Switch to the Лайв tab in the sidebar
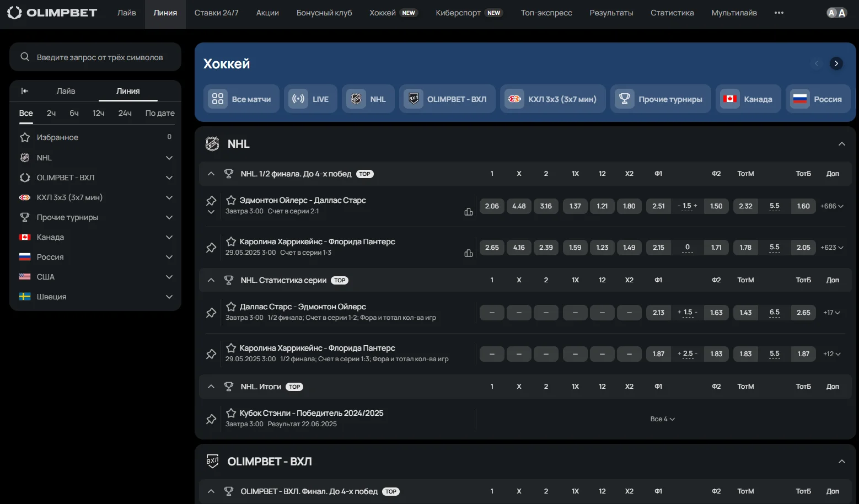This screenshot has width=859, height=504. tap(66, 91)
